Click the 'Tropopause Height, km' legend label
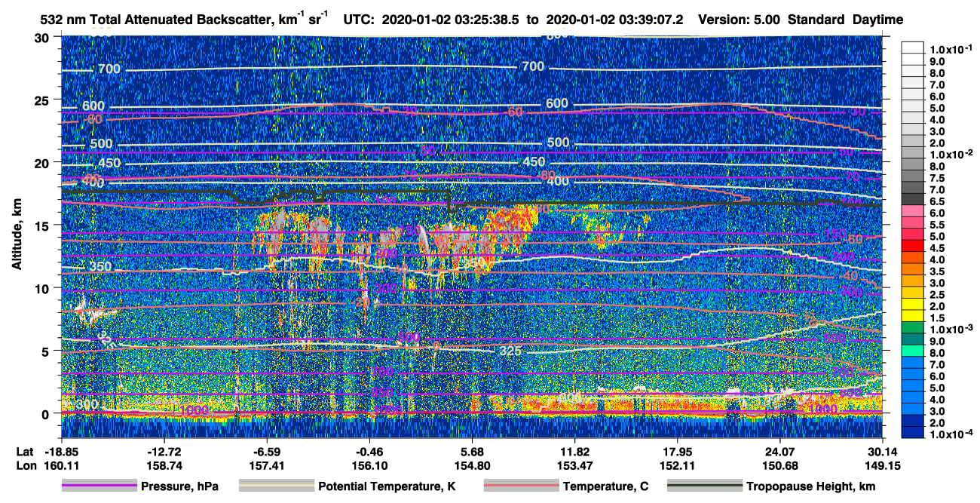 (811, 487)
